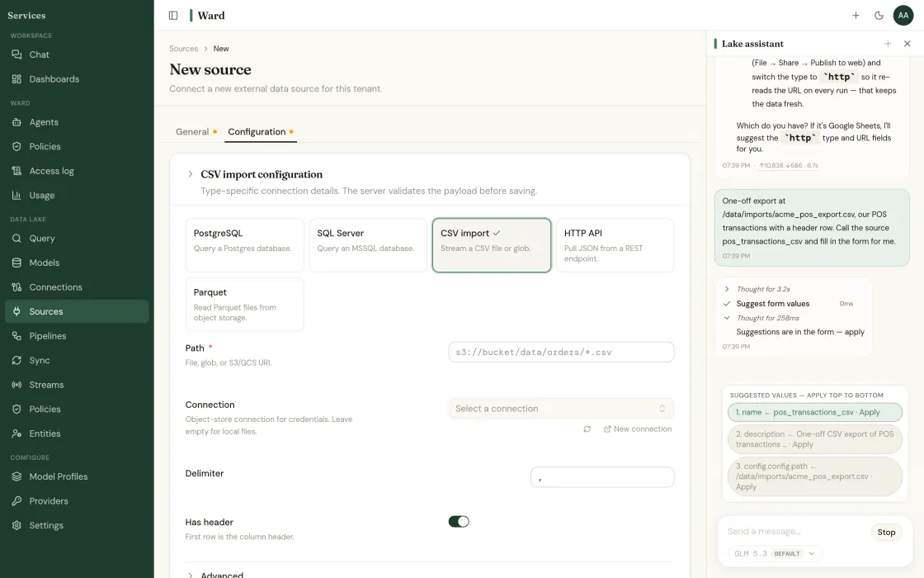Go to Sources in the breadcrumb
Screen dimensions: 924x578
tap(183, 49)
